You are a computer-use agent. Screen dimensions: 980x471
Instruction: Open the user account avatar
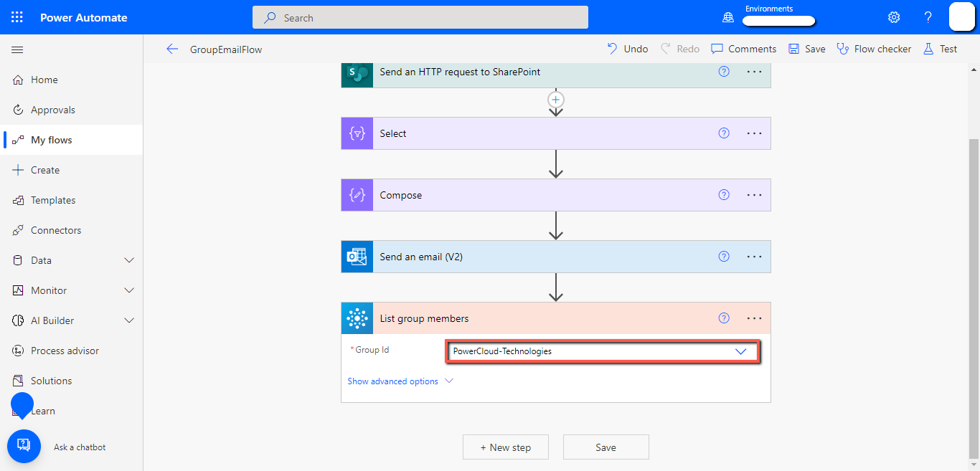click(961, 16)
